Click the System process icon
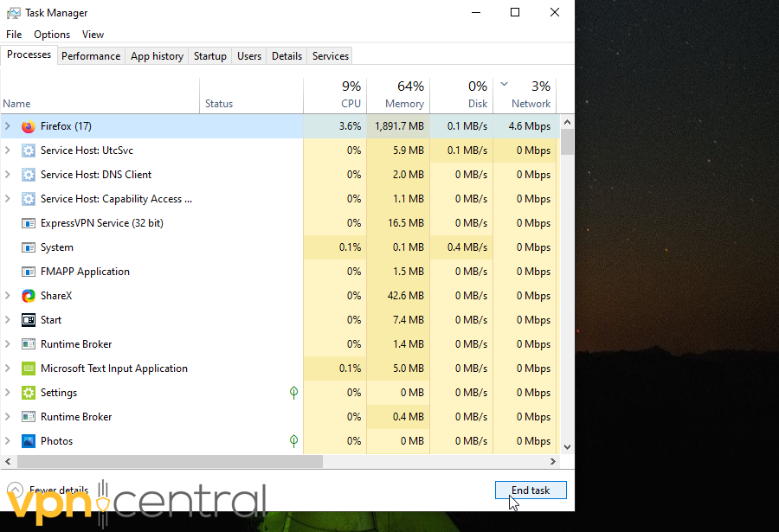Viewport: 779px width, 532px height. [x=29, y=247]
